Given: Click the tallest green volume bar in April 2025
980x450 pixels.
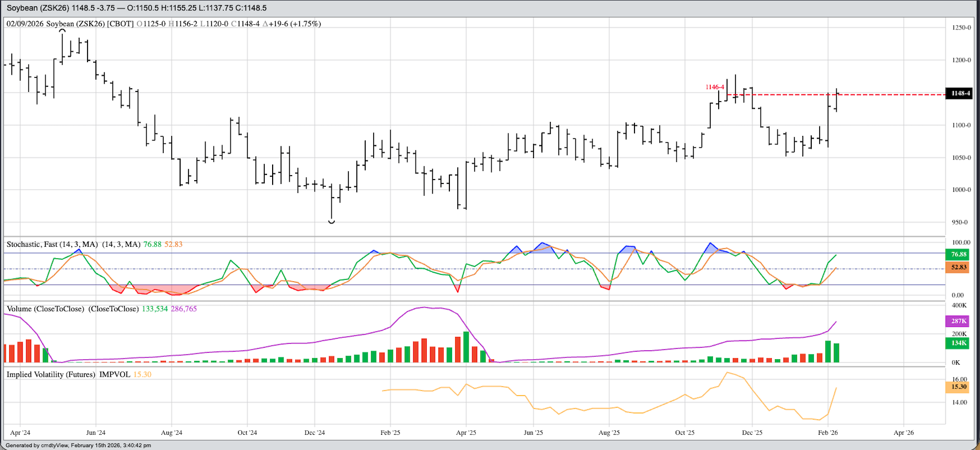Looking at the screenshot, I should [x=466, y=347].
